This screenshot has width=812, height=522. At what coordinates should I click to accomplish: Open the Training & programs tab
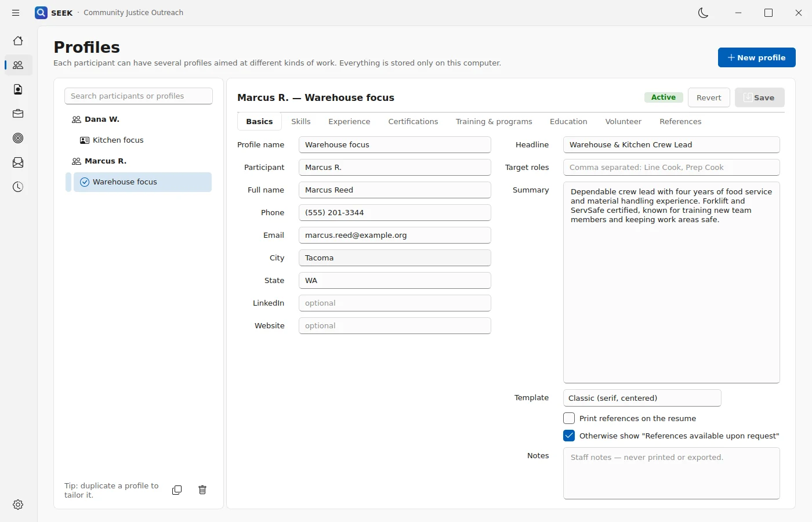[x=494, y=121]
